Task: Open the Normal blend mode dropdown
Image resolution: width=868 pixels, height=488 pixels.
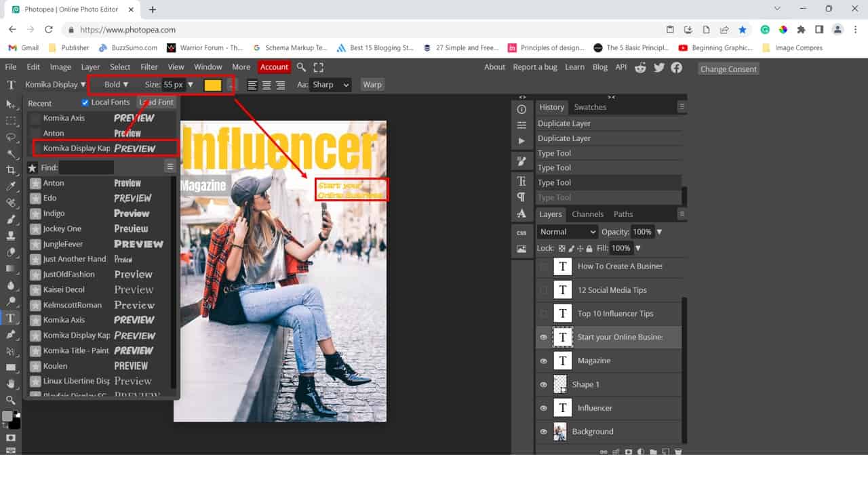Action: coord(568,232)
